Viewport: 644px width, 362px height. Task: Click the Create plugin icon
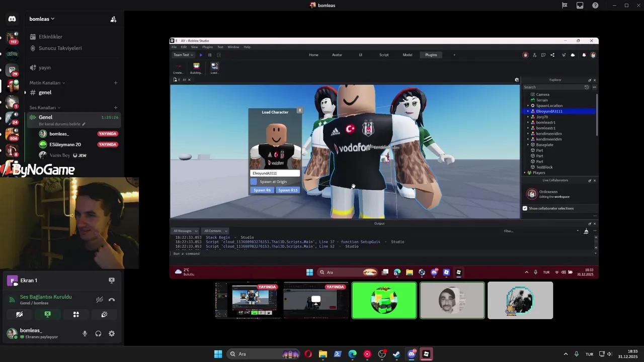[x=178, y=68]
